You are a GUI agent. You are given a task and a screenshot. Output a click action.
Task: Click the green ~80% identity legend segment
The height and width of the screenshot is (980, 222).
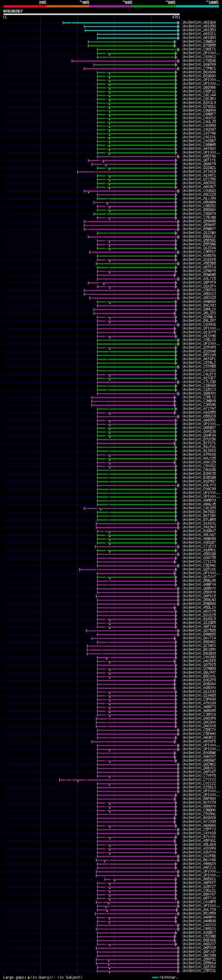click(154, 7)
